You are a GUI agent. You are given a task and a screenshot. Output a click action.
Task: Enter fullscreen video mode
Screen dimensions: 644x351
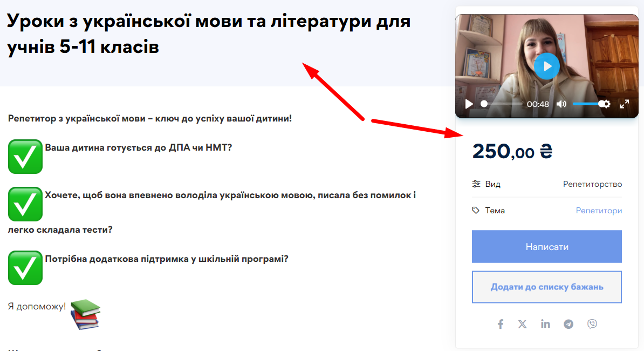(624, 104)
